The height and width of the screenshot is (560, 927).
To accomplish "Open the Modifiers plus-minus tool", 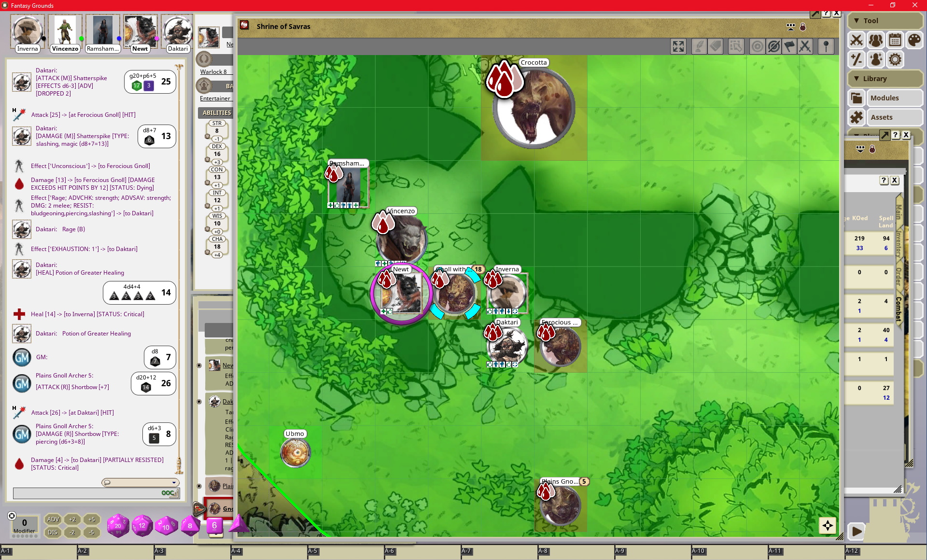I will (857, 59).
